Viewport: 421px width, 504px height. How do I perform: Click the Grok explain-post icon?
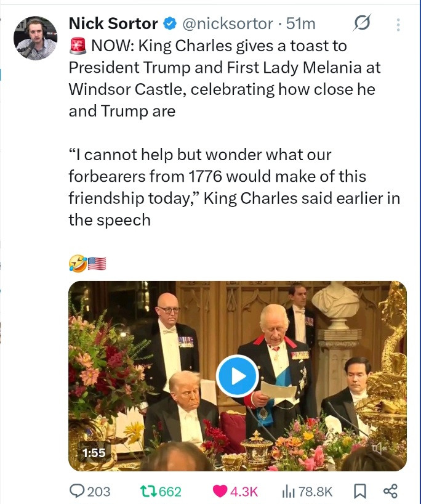point(361,24)
